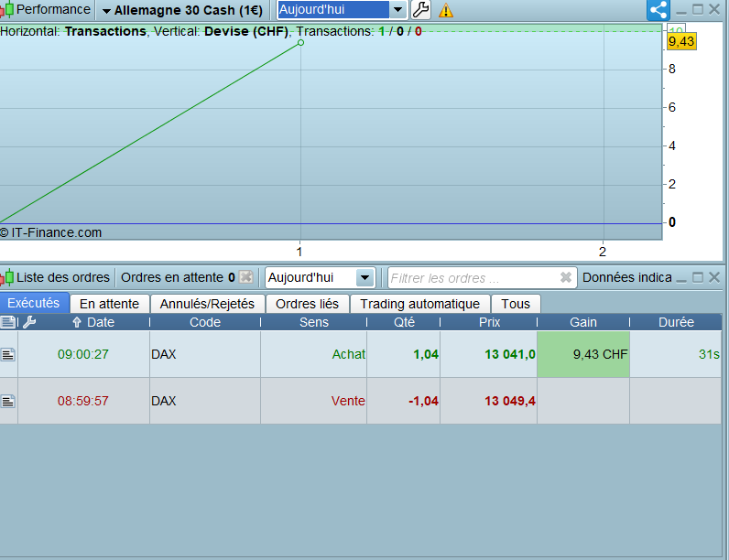Click the 31s duration cell
Image resolution: width=729 pixels, height=560 pixels.
tap(676, 354)
